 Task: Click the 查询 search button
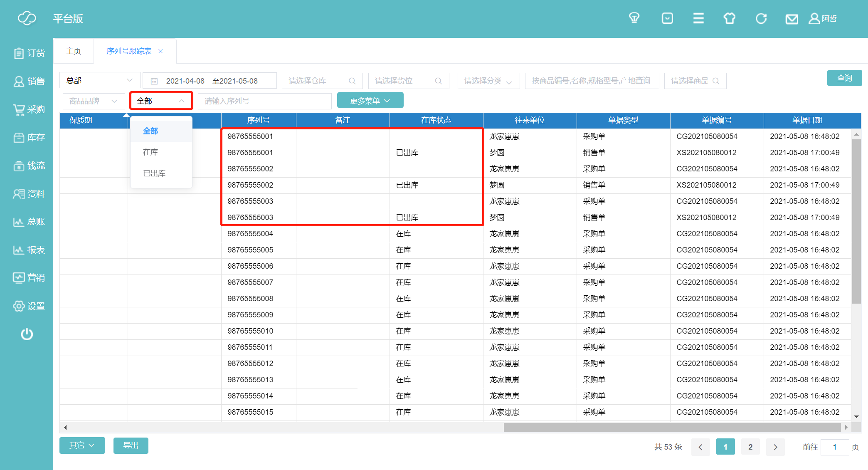point(844,78)
